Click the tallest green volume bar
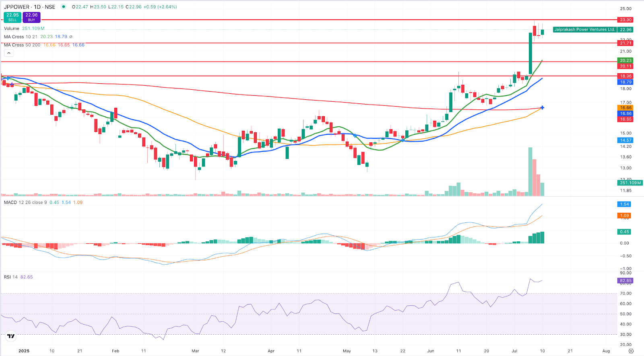Image resolution: width=644 pixels, height=356 pixels. point(530,172)
